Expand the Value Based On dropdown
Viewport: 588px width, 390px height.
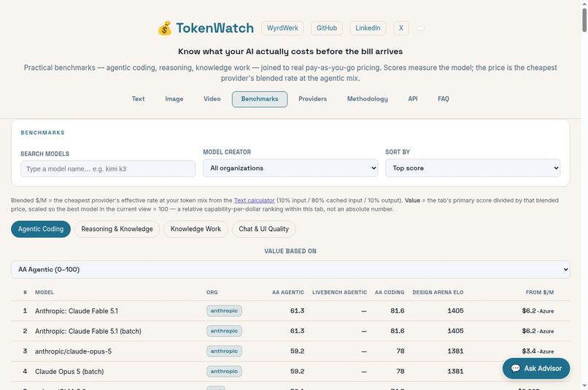click(290, 270)
